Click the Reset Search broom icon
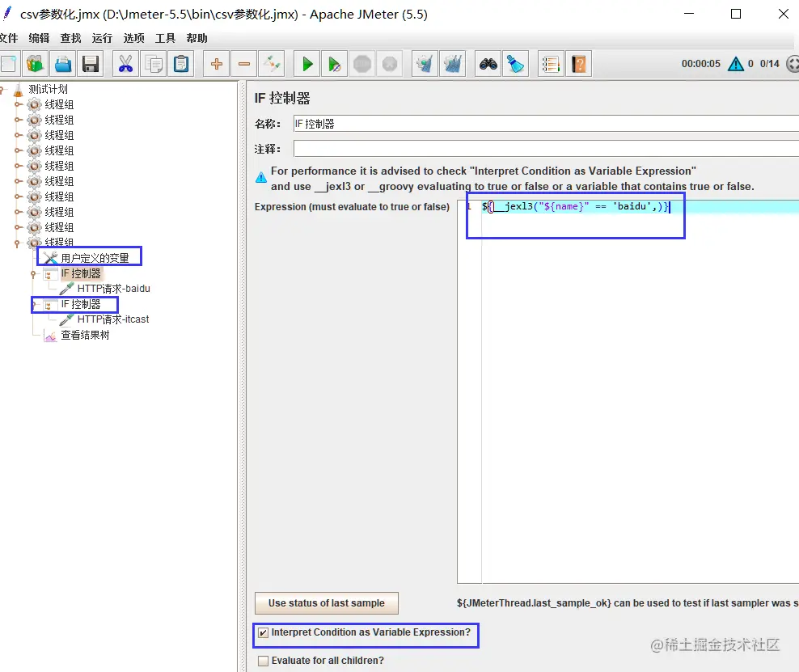Image resolution: width=799 pixels, height=672 pixels. [x=515, y=64]
